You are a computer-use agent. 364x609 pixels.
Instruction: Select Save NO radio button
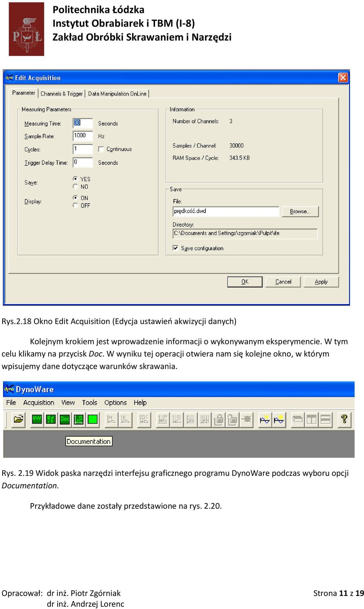coord(75,186)
